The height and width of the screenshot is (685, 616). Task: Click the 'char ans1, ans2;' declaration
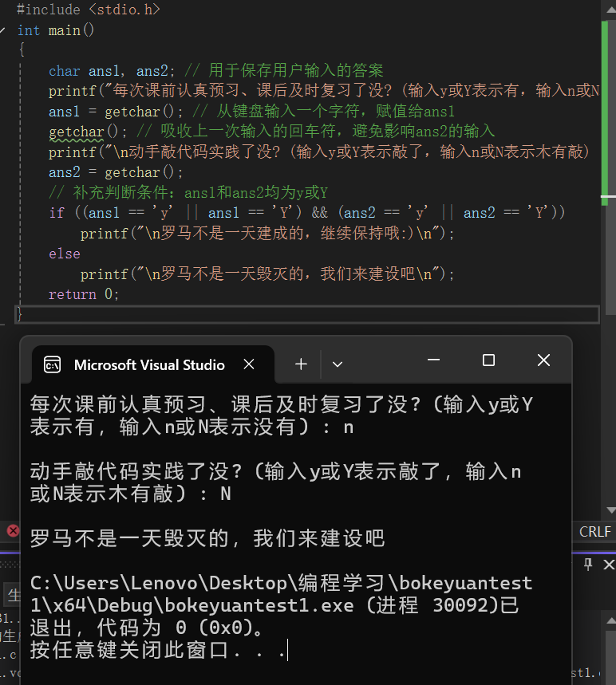click(112, 71)
